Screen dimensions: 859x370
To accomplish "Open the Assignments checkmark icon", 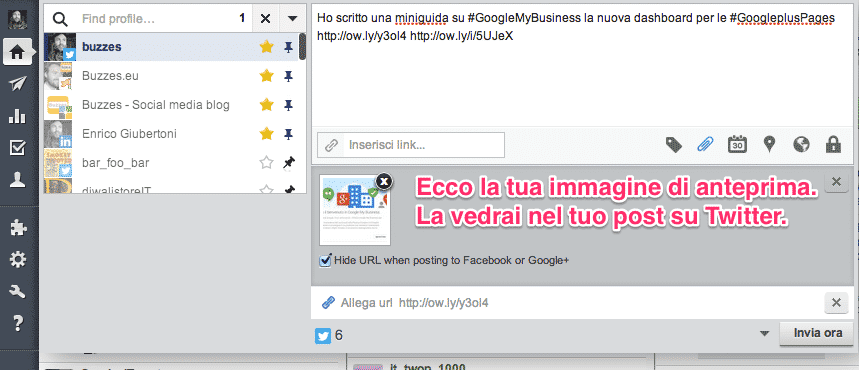I will (18, 147).
